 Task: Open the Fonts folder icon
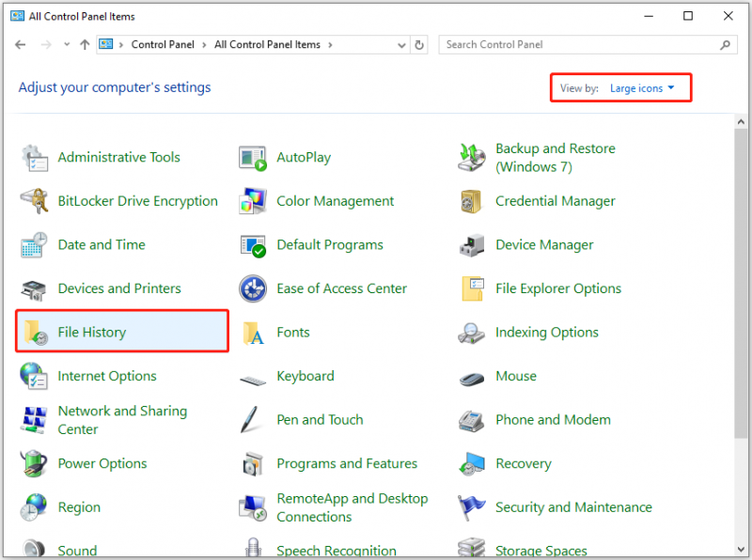pyautogui.click(x=253, y=333)
